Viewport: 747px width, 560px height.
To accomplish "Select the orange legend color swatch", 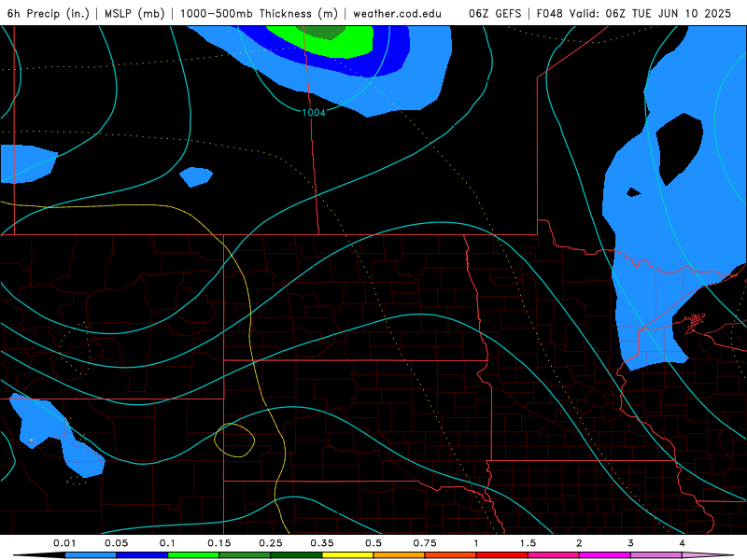I will [x=400, y=555].
